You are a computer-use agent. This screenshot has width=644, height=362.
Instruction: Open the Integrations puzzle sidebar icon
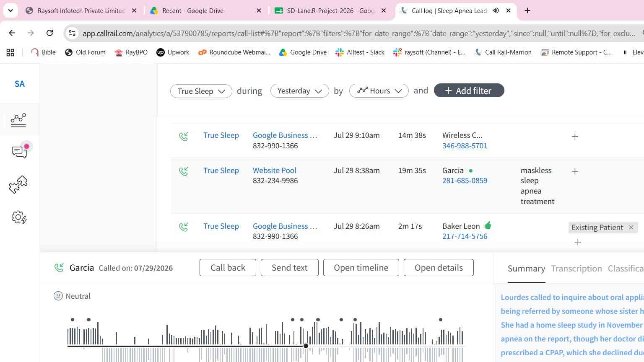tap(18, 184)
